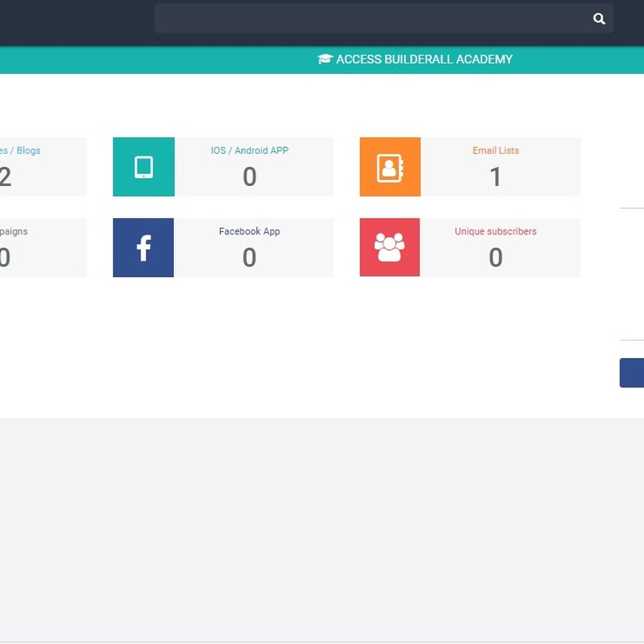Click the red group of people icon
This screenshot has width=644, height=644.
coord(390,248)
